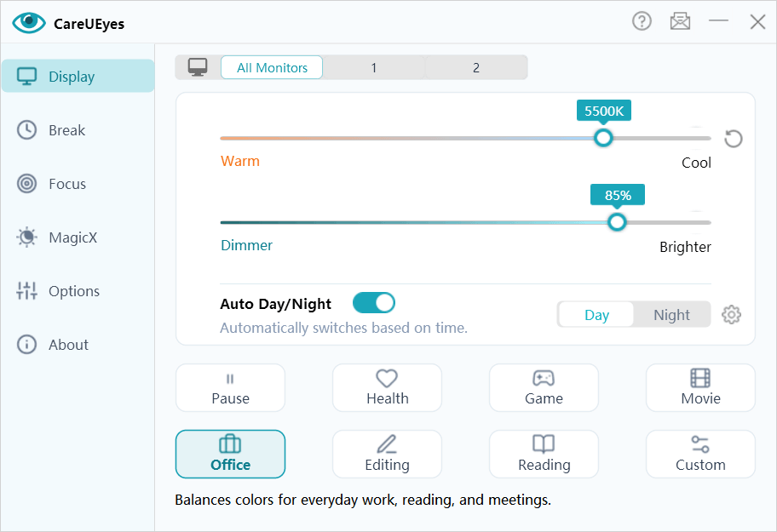This screenshot has width=777, height=532.
Task: Select the All Monitors tab
Action: tap(272, 67)
